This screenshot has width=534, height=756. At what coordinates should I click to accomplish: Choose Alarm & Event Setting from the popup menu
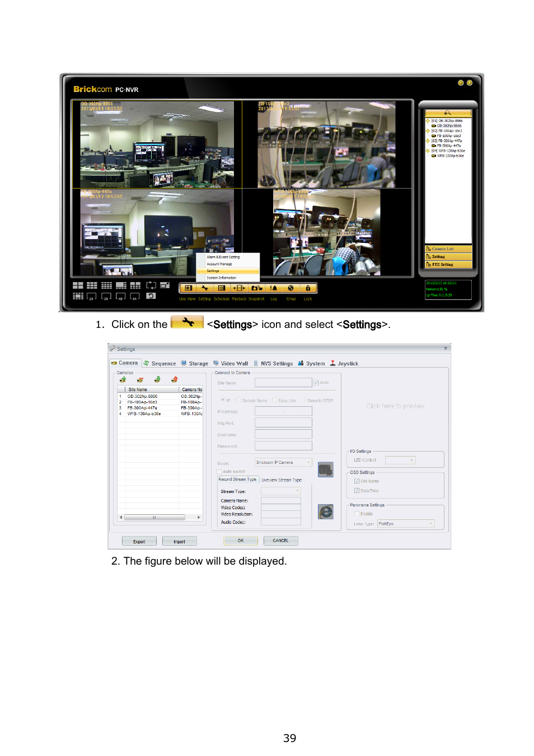pyautogui.click(x=228, y=257)
